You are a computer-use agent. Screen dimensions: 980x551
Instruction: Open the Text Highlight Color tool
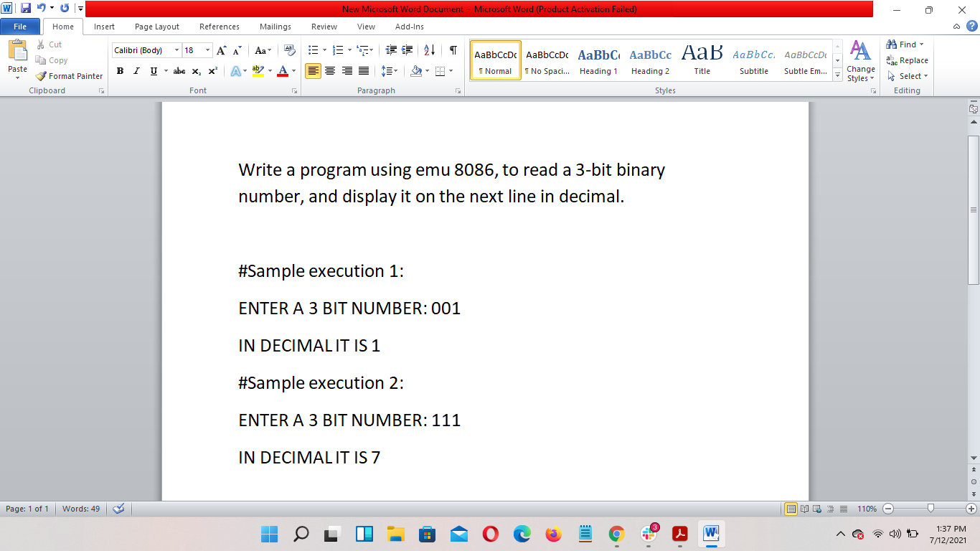pyautogui.click(x=260, y=71)
